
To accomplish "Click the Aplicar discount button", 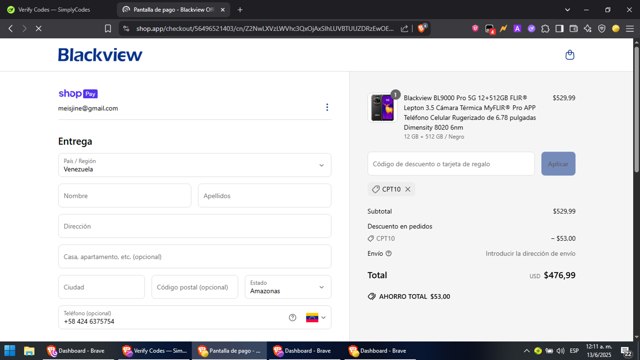I will click(x=558, y=164).
